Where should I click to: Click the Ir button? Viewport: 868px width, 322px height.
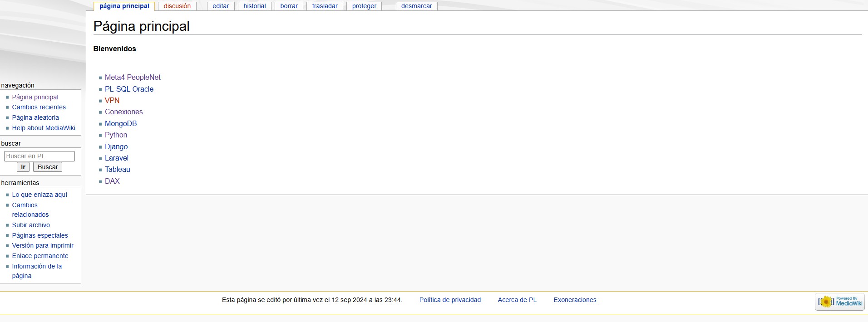23,167
